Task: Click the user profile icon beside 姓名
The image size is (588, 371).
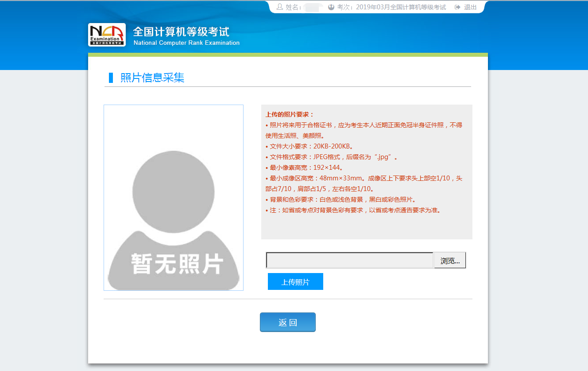Action: (x=279, y=7)
